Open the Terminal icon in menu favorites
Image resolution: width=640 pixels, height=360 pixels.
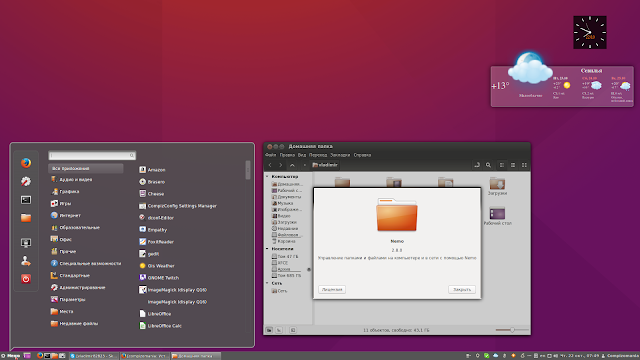[26, 200]
